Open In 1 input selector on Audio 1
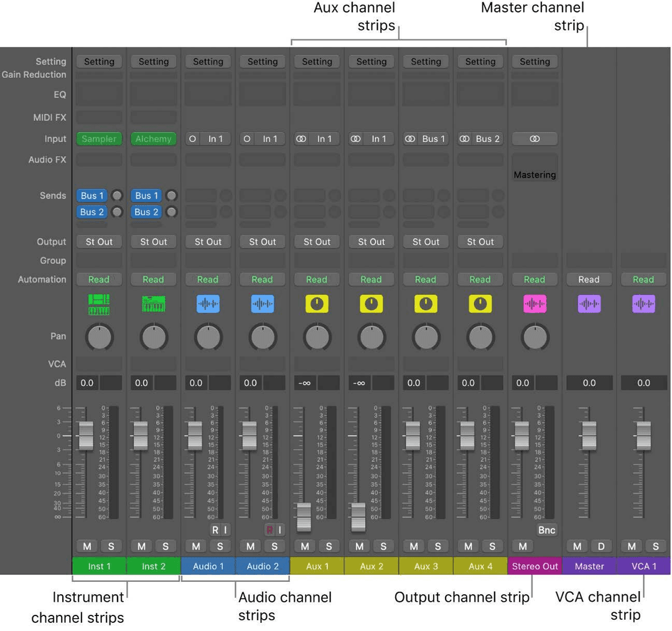672x631 pixels. (215, 139)
